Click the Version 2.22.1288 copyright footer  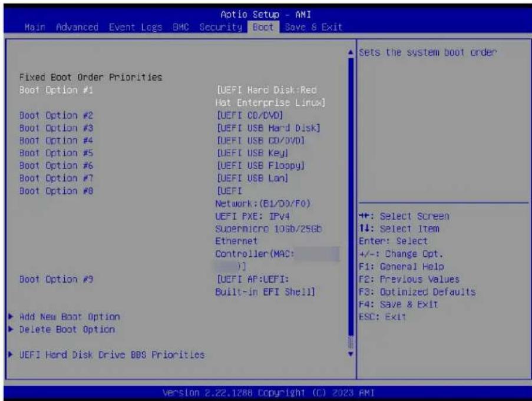pyautogui.click(x=269, y=393)
